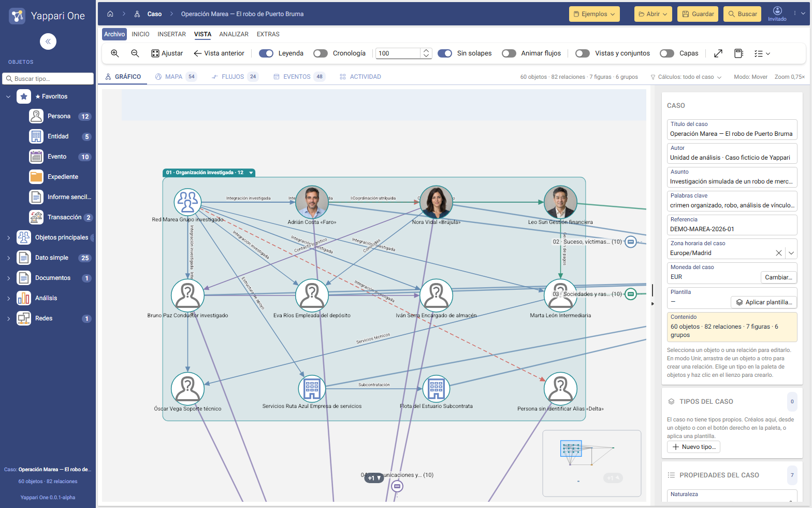The image size is (812, 508).
Task: Select the Informe sencillo document icon
Action: point(36,197)
